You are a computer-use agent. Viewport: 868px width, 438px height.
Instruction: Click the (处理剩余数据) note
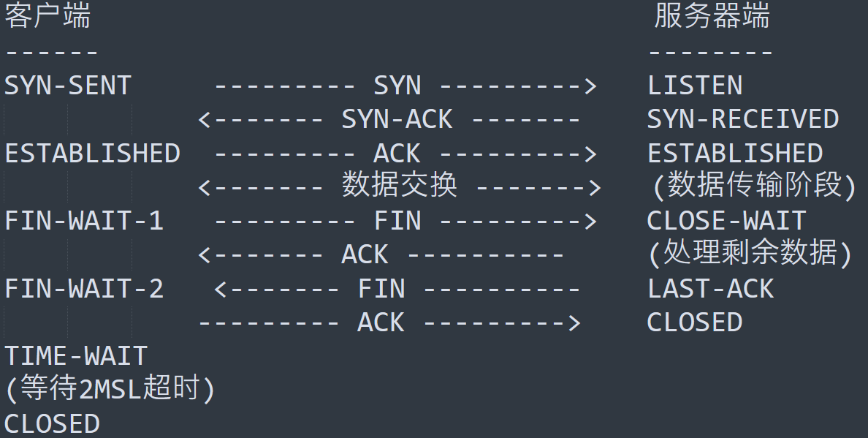coord(750,254)
